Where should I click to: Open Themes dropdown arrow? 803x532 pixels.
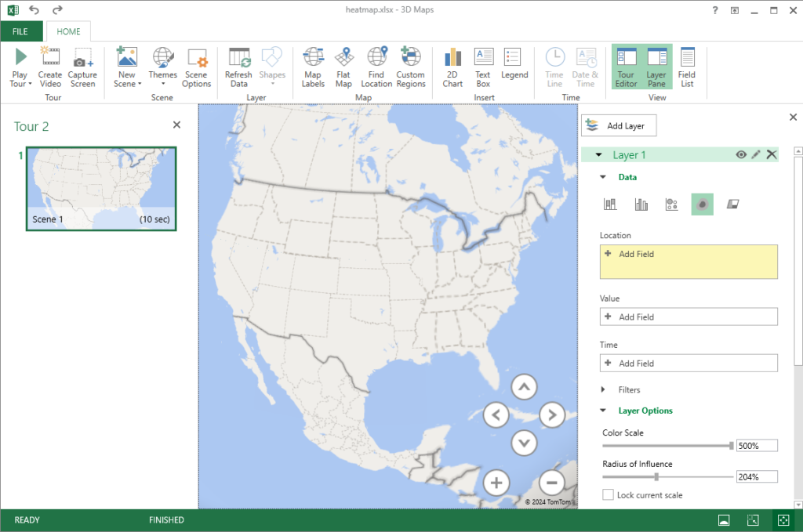163,85
